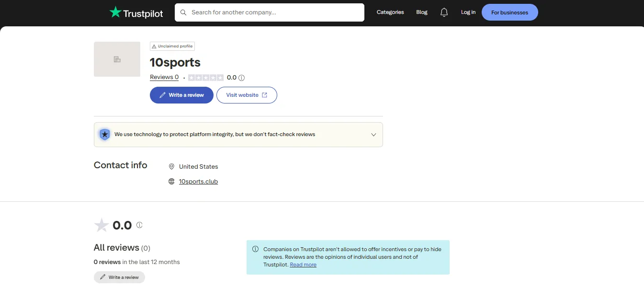Click the info icon in the teal notice
This screenshot has height=288, width=644.
(x=255, y=249)
